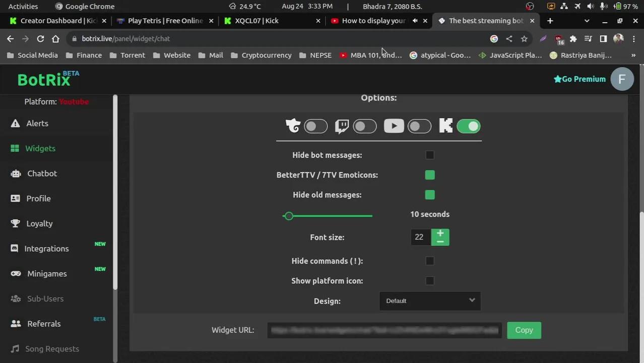Select the Chatbot robot icon
Viewport: 644px width, 363px height.
tap(16, 173)
